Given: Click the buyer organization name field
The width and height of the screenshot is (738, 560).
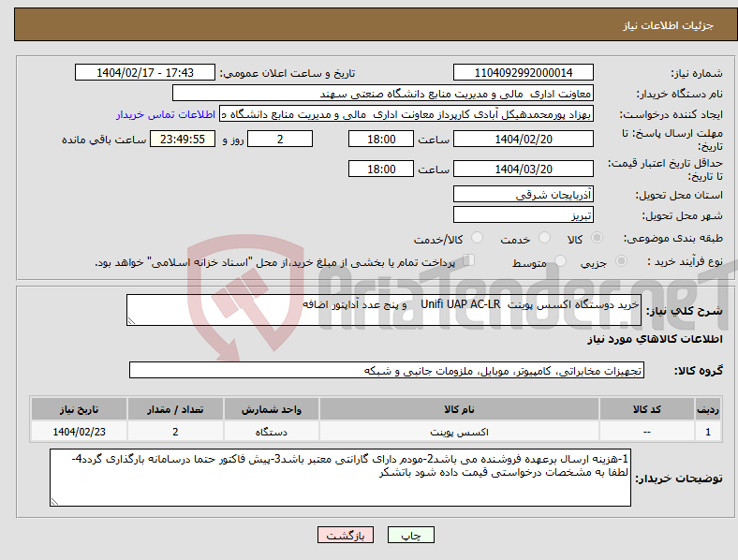Looking at the screenshot, I should tap(383, 93).
